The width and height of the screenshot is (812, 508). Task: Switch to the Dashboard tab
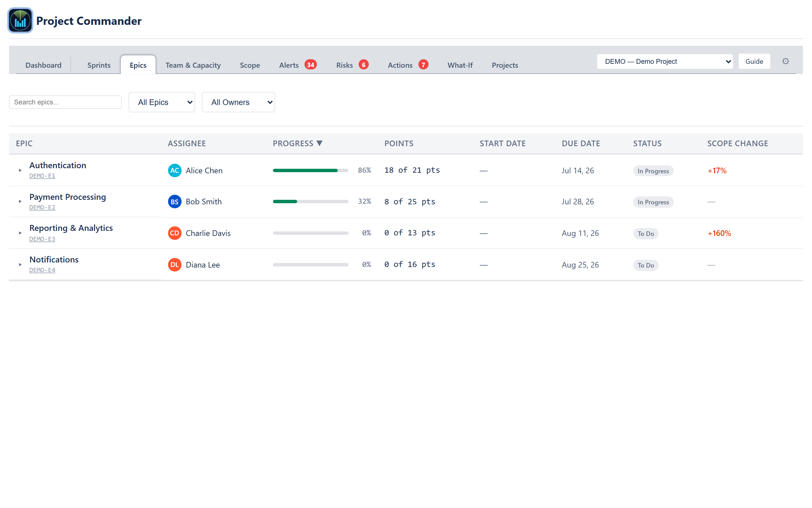coord(43,65)
